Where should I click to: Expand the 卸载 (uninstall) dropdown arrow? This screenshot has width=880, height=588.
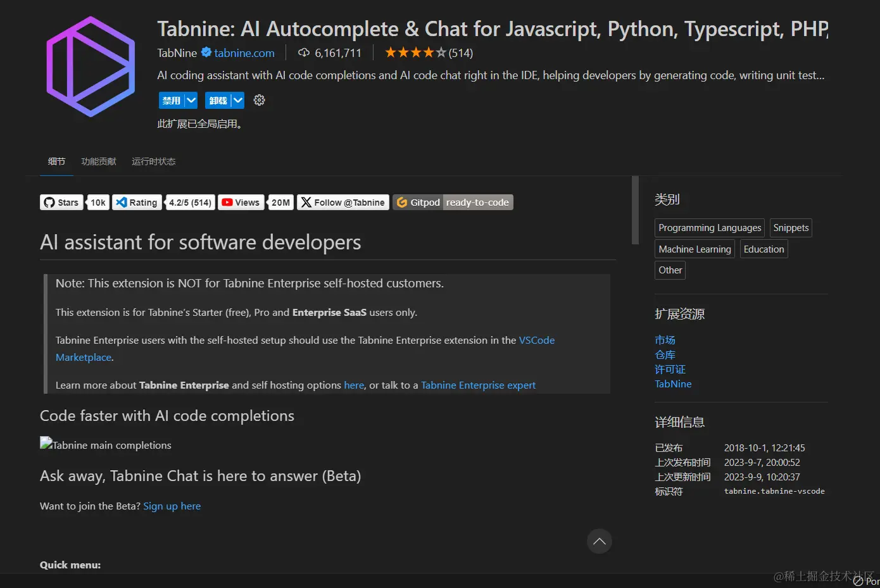pyautogui.click(x=237, y=100)
